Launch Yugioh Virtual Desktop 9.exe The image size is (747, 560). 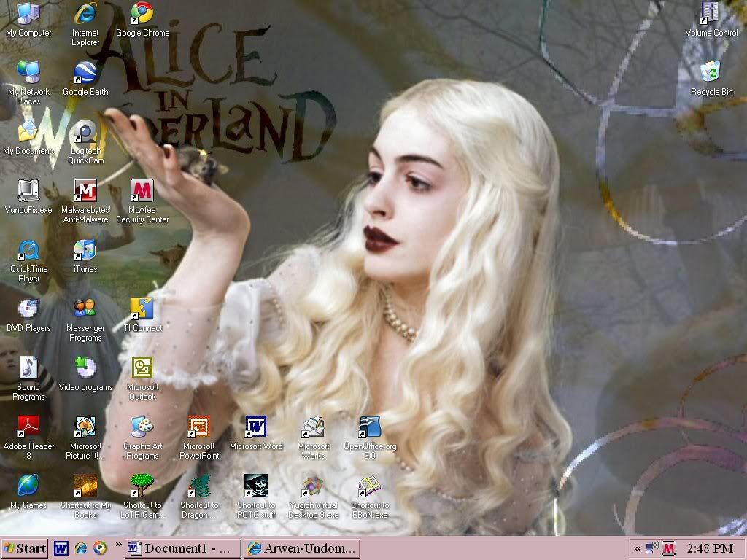tap(314, 497)
